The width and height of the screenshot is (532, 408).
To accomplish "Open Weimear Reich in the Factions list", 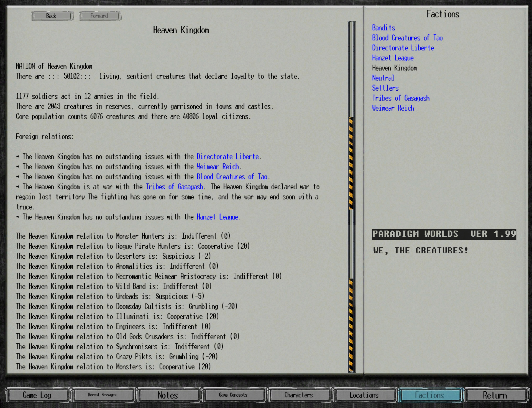I will pos(393,108).
